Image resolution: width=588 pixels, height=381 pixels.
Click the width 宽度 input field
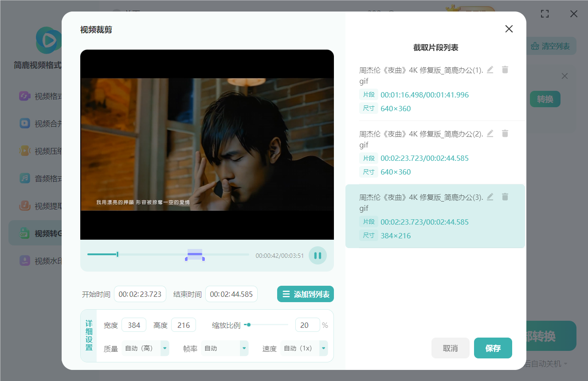(x=134, y=325)
